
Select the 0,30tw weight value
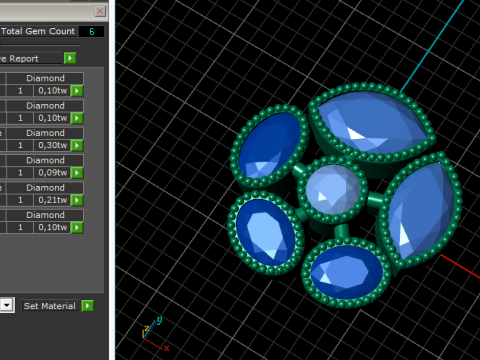[52, 145]
